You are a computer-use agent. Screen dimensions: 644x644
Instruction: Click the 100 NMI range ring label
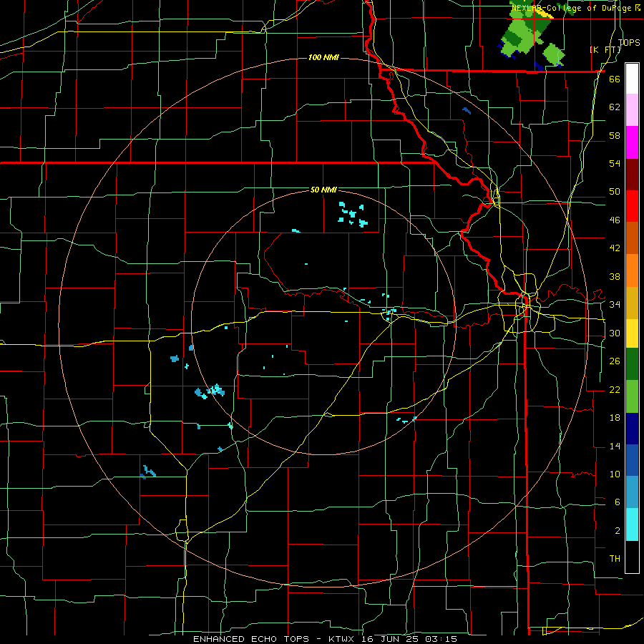(323, 57)
